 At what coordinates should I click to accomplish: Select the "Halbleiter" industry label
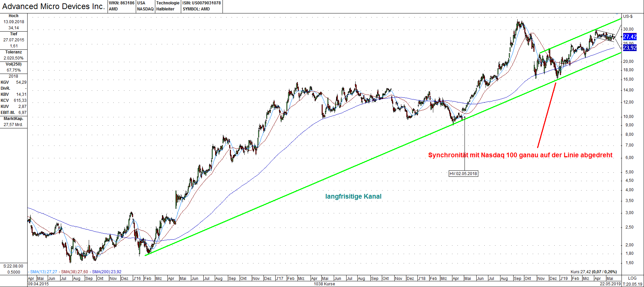pos(165,9)
